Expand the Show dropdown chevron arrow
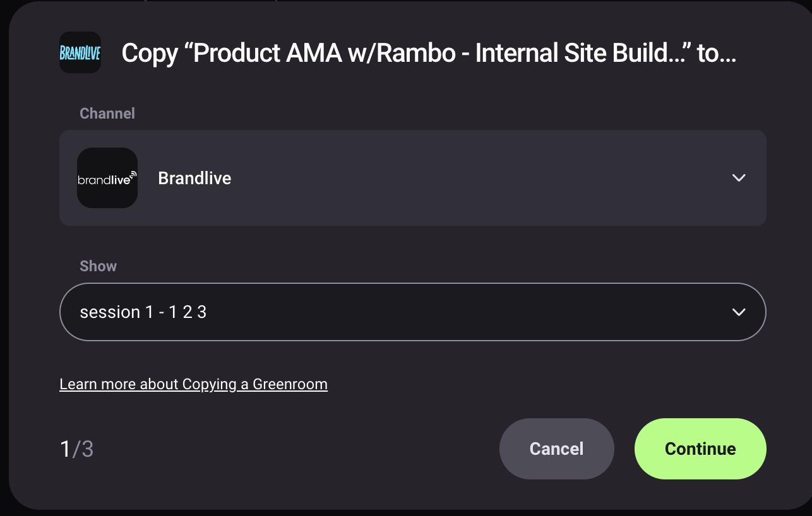 pos(739,312)
